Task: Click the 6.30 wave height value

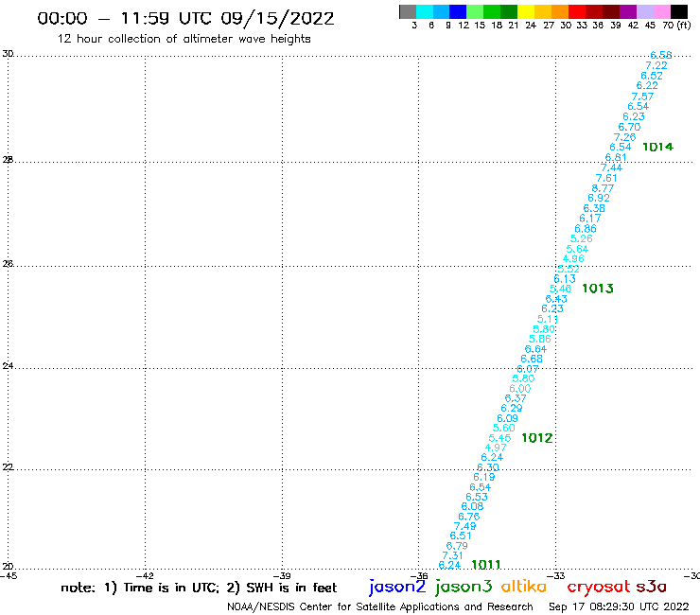Action: tap(488, 467)
